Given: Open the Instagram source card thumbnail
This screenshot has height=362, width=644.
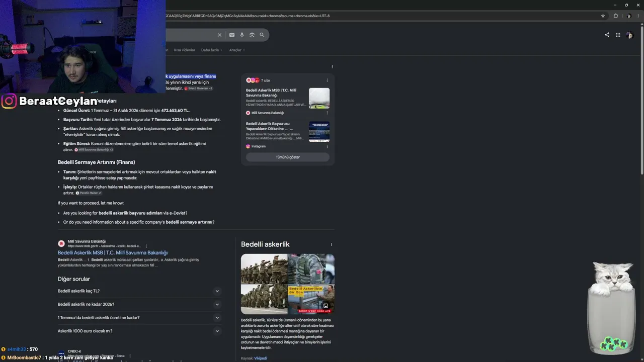Looking at the screenshot, I should click(x=319, y=132).
